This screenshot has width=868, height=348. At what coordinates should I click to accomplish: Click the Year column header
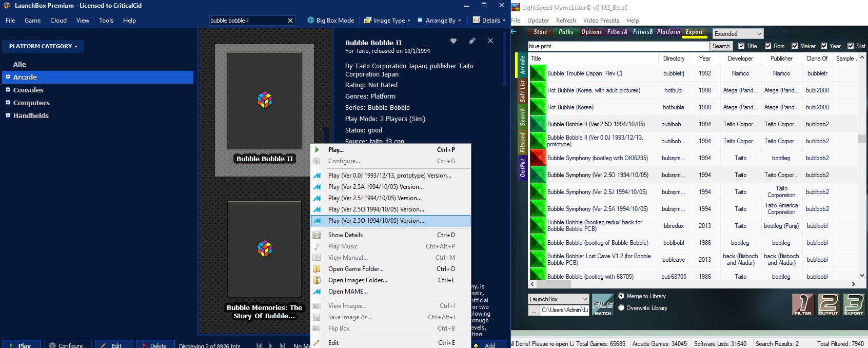(x=704, y=59)
